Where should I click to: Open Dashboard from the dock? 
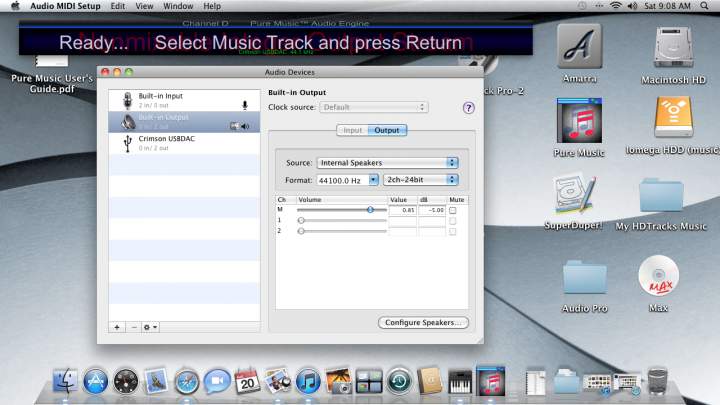click(x=125, y=381)
